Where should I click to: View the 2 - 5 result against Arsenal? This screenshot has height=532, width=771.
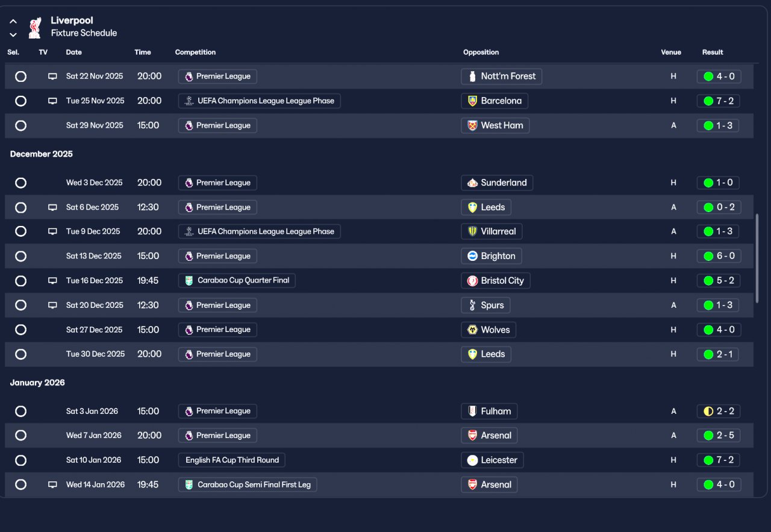719,436
